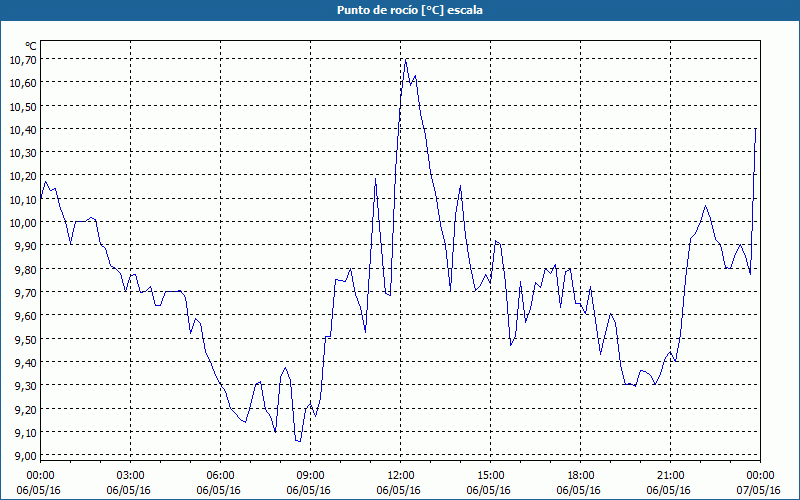Click the 9,10 y-axis label
This screenshot has height=500, width=800.
[26, 432]
